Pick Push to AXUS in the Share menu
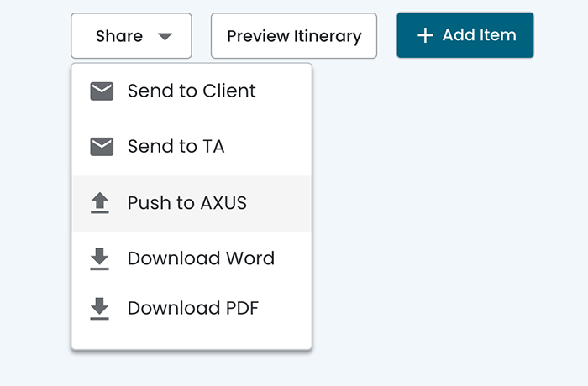The height and width of the screenshot is (386, 588). [186, 203]
